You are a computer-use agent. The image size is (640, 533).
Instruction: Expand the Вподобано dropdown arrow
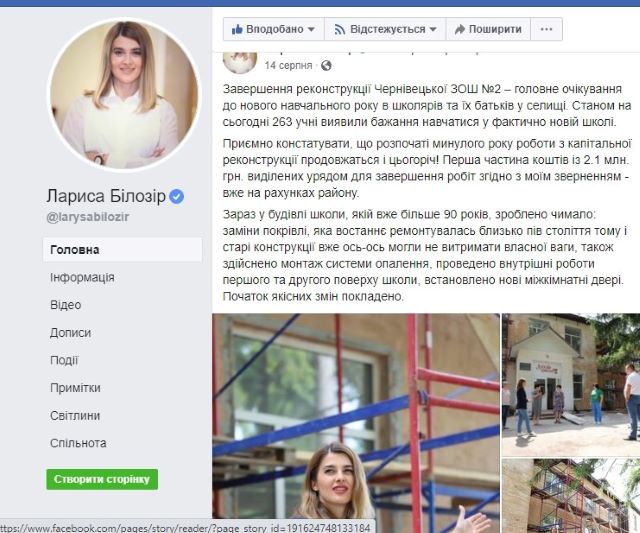[x=311, y=29]
